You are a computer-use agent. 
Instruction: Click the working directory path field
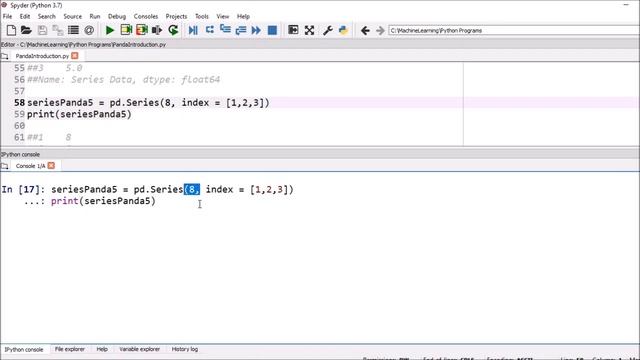(x=514, y=31)
